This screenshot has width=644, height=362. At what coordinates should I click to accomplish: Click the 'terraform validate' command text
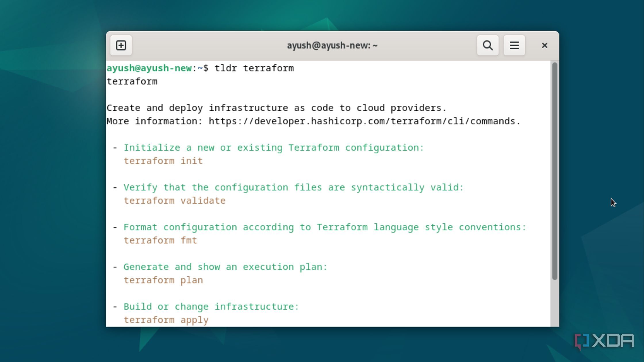point(175,201)
